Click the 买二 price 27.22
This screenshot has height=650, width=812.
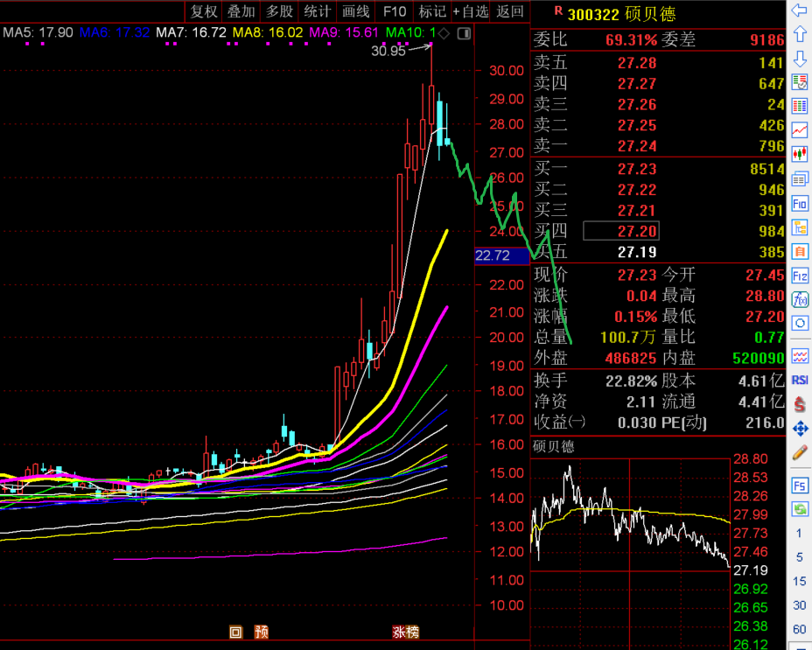(636, 190)
